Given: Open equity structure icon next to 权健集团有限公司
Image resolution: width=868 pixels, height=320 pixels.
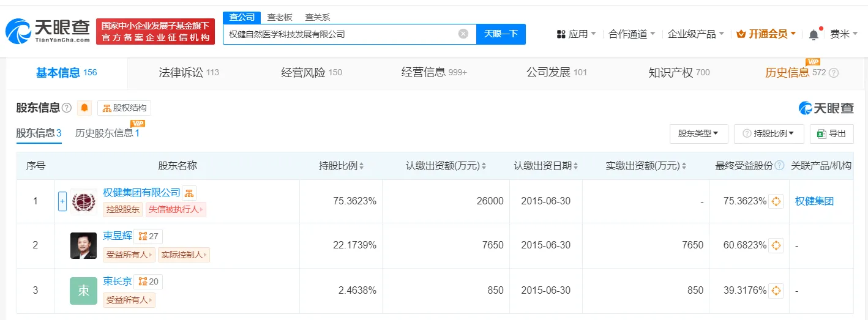Looking at the screenshot, I should tap(189, 193).
